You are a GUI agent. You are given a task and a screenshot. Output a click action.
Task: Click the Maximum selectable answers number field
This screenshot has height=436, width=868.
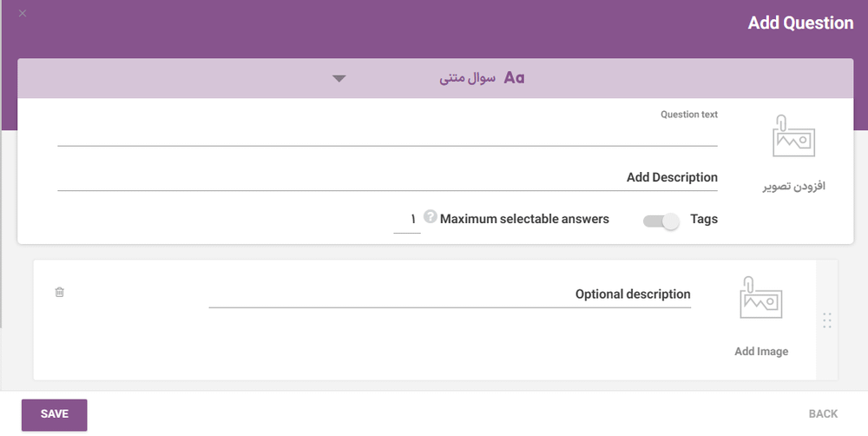click(x=407, y=221)
